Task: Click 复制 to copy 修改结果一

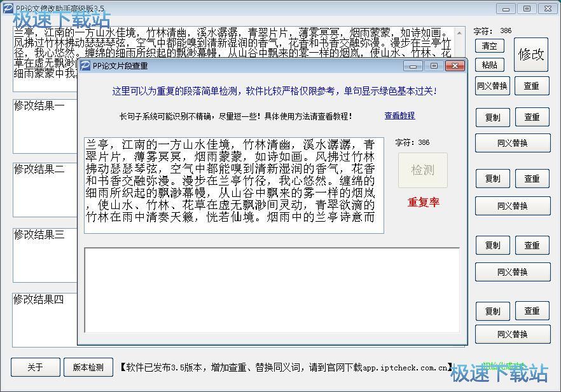Action: [492, 116]
